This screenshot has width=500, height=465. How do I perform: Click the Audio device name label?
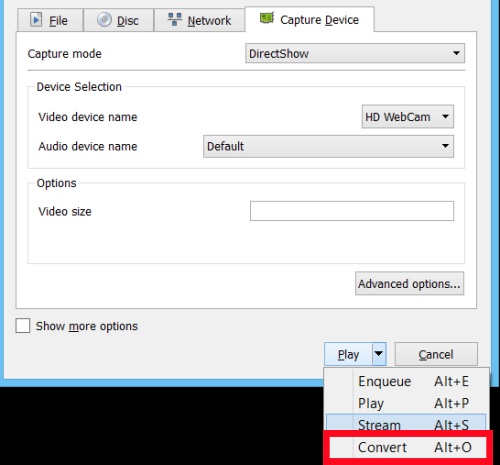[88, 146]
